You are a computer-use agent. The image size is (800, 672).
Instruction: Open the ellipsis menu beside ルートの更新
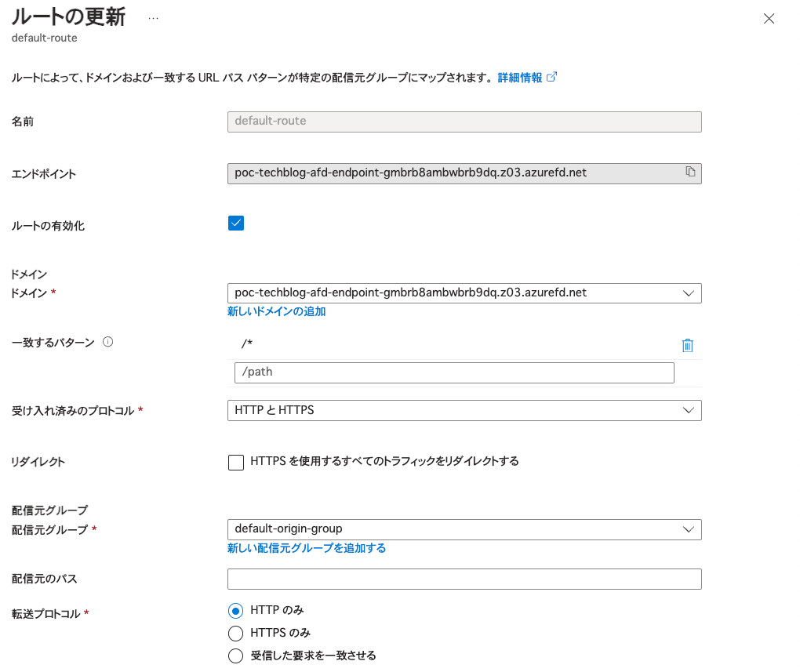coord(153,17)
